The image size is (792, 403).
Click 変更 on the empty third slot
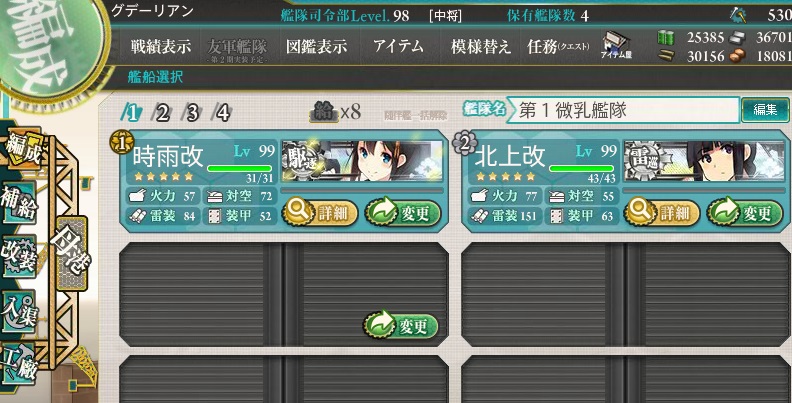[x=401, y=326]
